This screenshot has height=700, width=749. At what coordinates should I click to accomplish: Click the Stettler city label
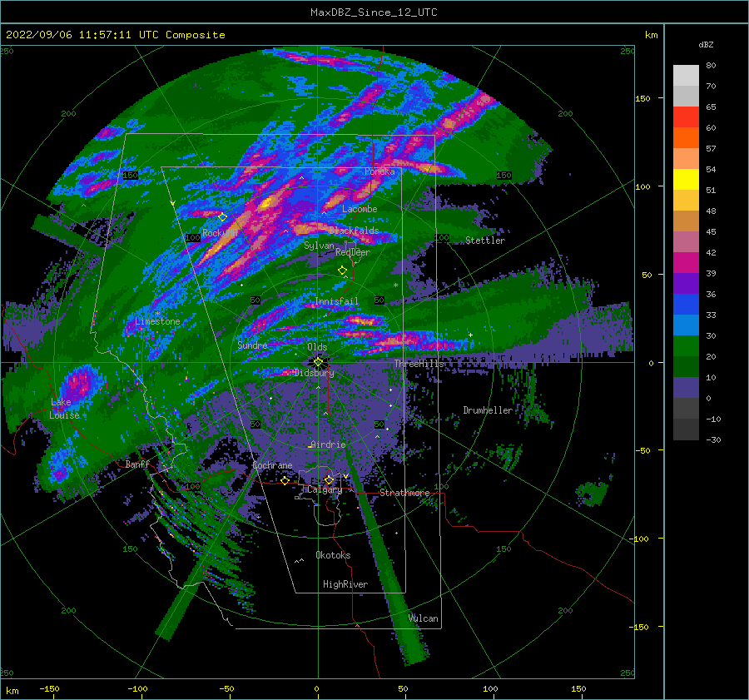pos(485,241)
